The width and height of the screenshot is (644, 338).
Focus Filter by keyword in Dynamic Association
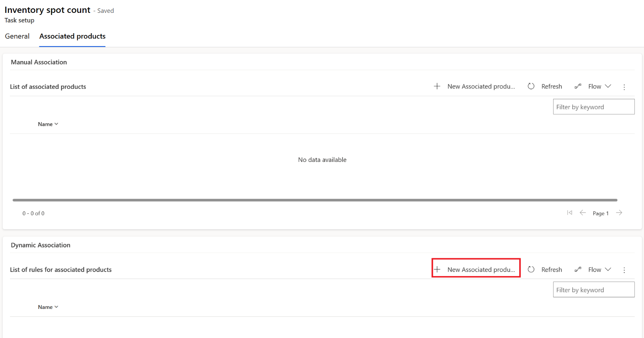(593, 290)
